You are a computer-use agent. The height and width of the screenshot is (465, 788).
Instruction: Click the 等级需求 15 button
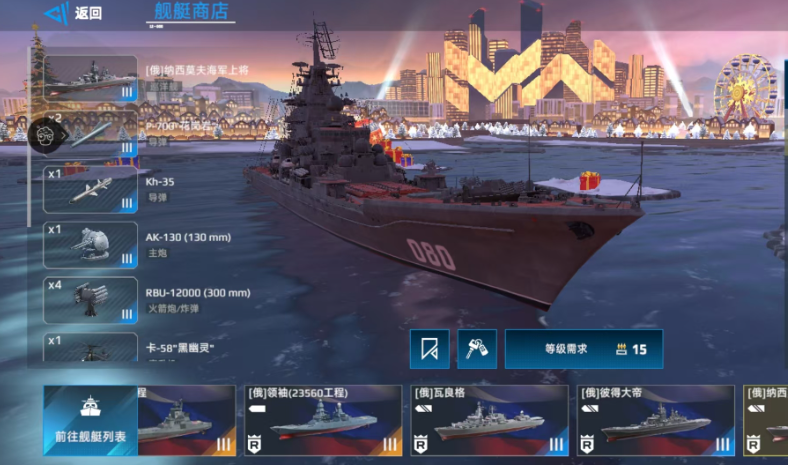coord(584,349)
